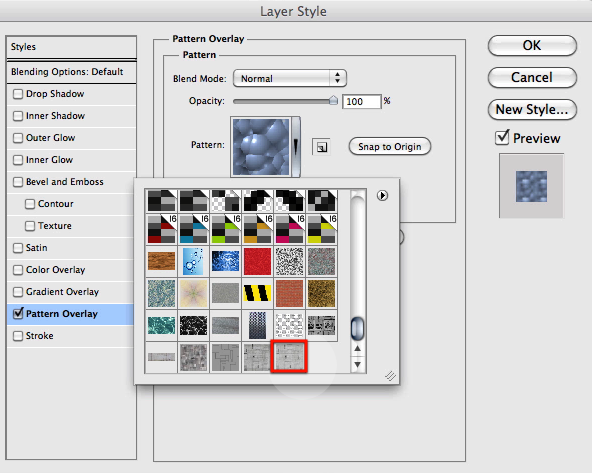Click the Opacity slider handle

pos(333,100)
